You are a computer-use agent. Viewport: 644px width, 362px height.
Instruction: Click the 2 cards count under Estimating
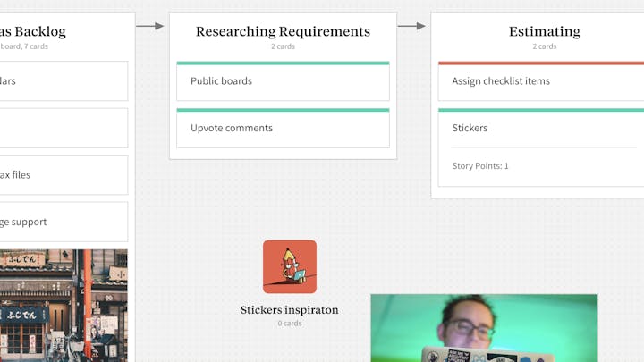pyautogui.click(x=545, y=46)
